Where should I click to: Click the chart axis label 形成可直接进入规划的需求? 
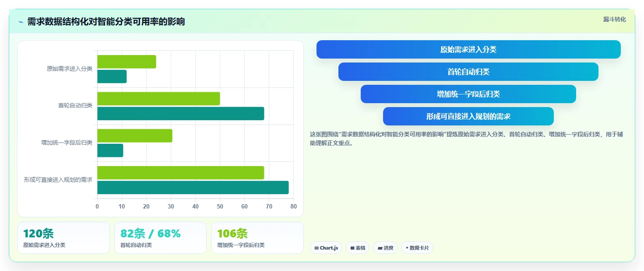coord(58,180)
